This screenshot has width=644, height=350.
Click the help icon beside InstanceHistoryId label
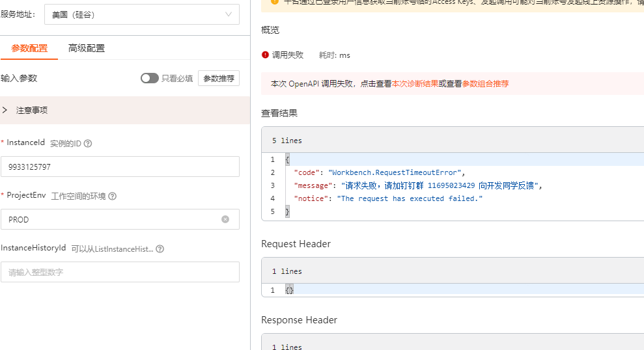(x=160, y=249)
